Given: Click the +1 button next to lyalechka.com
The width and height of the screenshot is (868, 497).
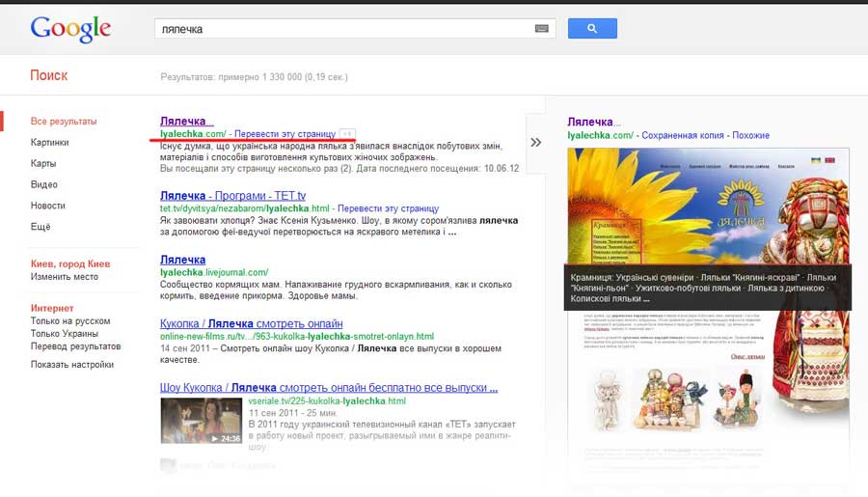Looking at the screenshot, I should [347, 133].
